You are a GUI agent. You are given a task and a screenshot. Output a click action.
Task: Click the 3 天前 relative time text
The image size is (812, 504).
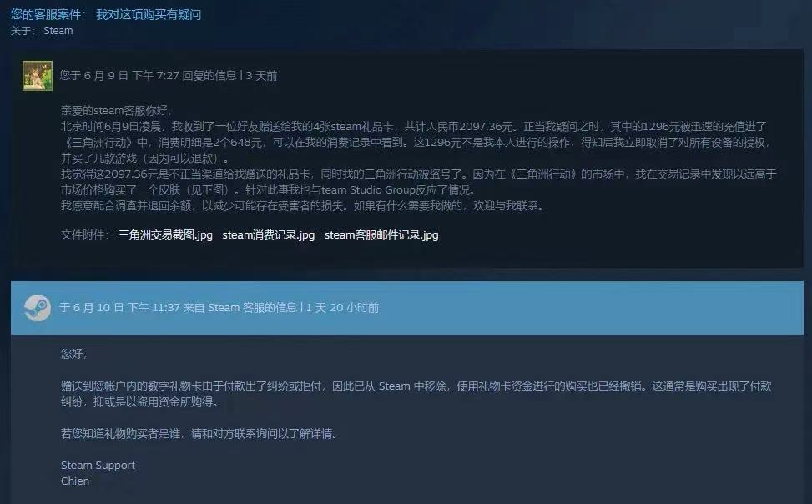point(261,76)
